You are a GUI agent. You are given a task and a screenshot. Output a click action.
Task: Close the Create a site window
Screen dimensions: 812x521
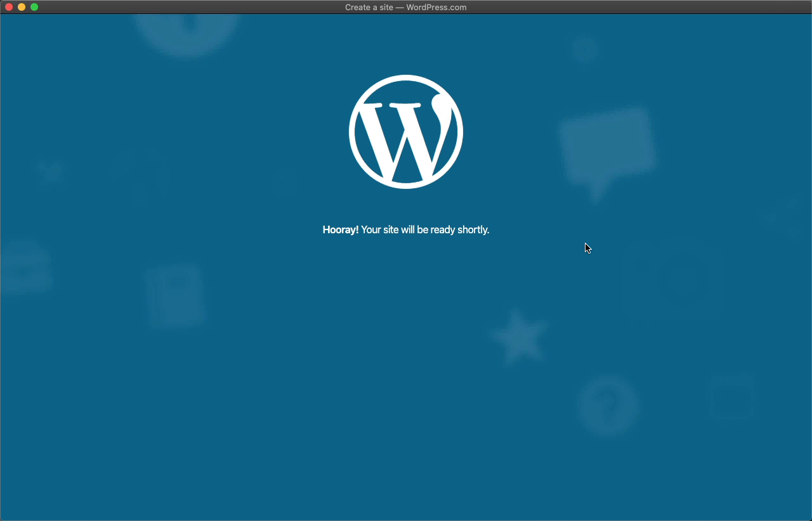(x=9, y=7)
